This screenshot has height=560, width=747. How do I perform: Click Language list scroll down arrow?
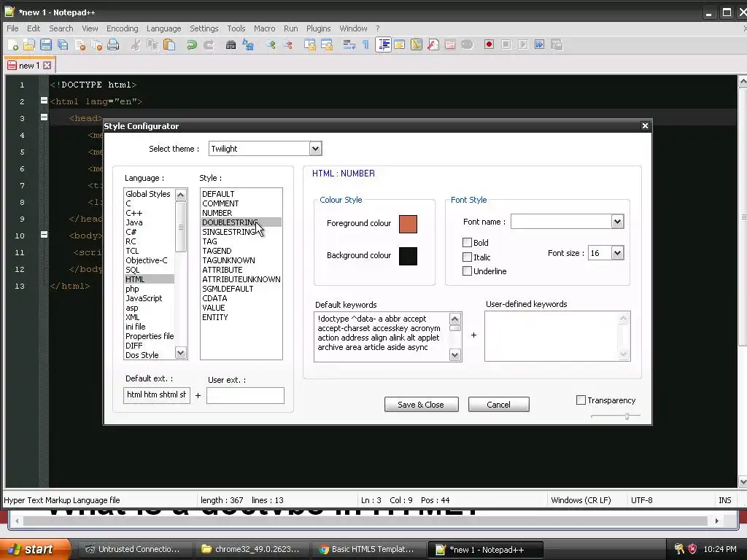[x=181, y=353]
